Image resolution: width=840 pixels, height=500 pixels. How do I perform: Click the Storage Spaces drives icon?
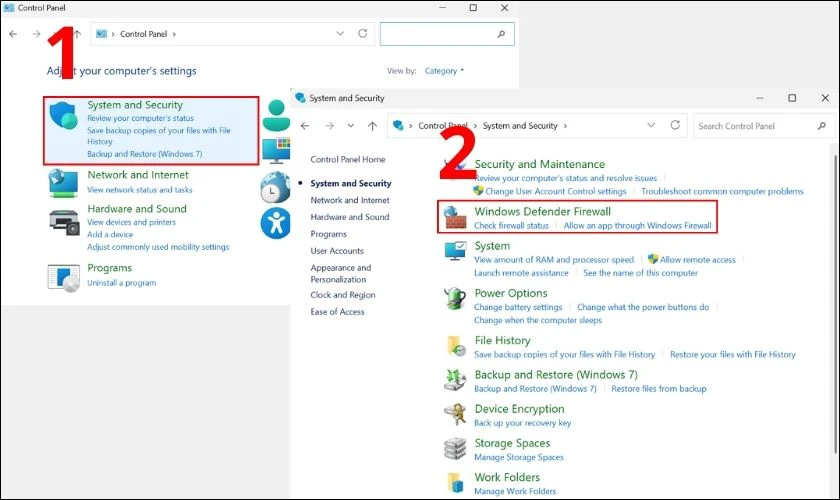pos(455,448)
